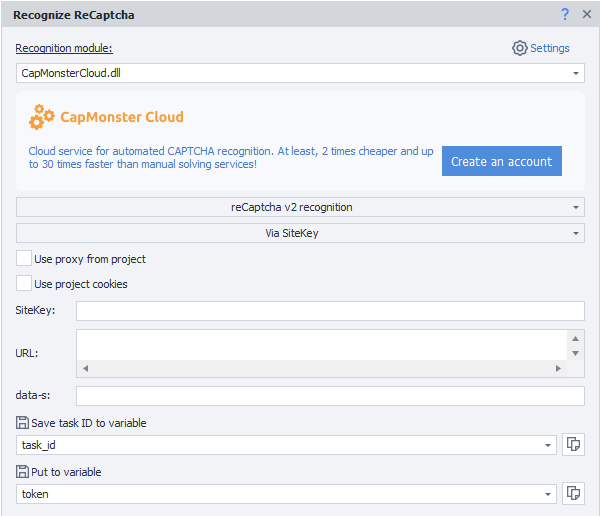Click copy icon next to task_id variable
The width and height of the screenshot is (600, 516).
point(573,445)
